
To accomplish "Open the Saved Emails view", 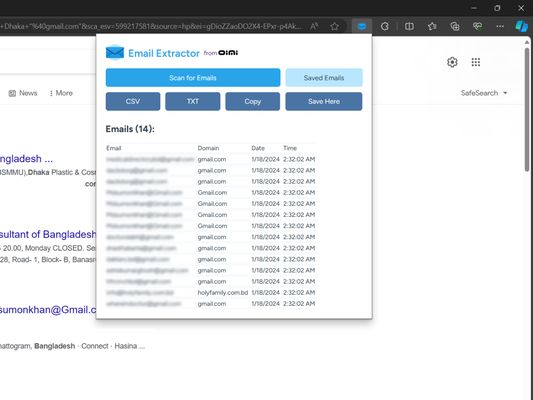I will [x=324, y=77].
